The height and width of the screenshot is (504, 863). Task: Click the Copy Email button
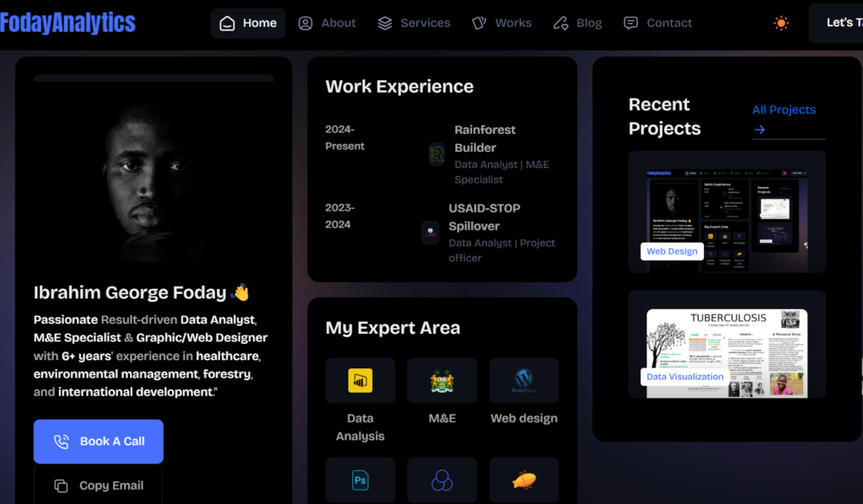pos(99,485)
